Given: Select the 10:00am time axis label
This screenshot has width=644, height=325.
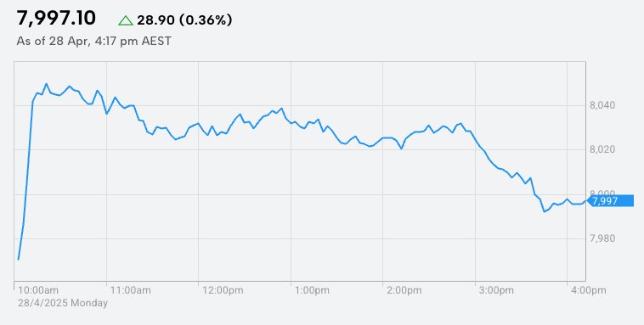Looking at the screenshot, I should tap(38, 290).
